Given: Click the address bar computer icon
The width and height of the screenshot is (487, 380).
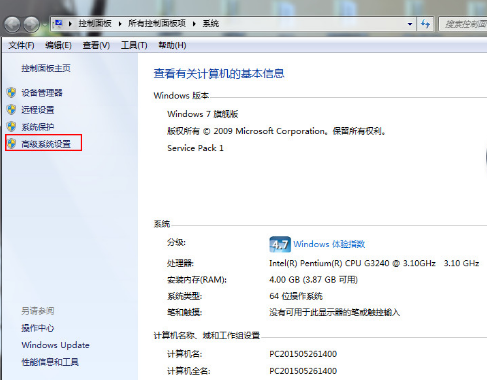Looking at the screenshot, I should [59, 23].
